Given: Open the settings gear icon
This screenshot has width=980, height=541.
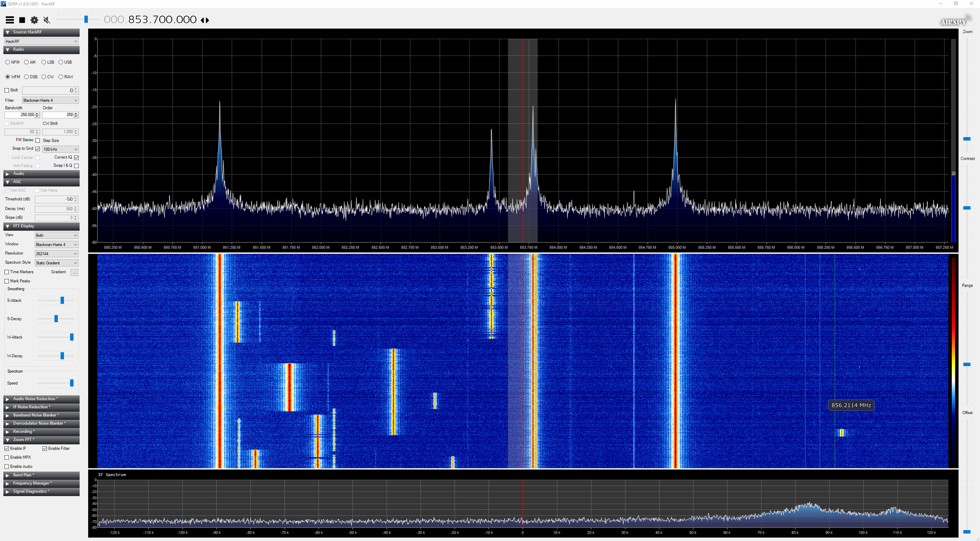Looking at the screenshot, I should (34, 20).
